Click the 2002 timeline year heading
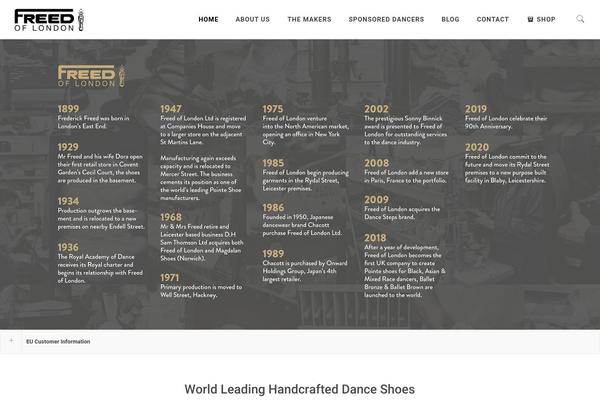 click(x=376, y=109)
